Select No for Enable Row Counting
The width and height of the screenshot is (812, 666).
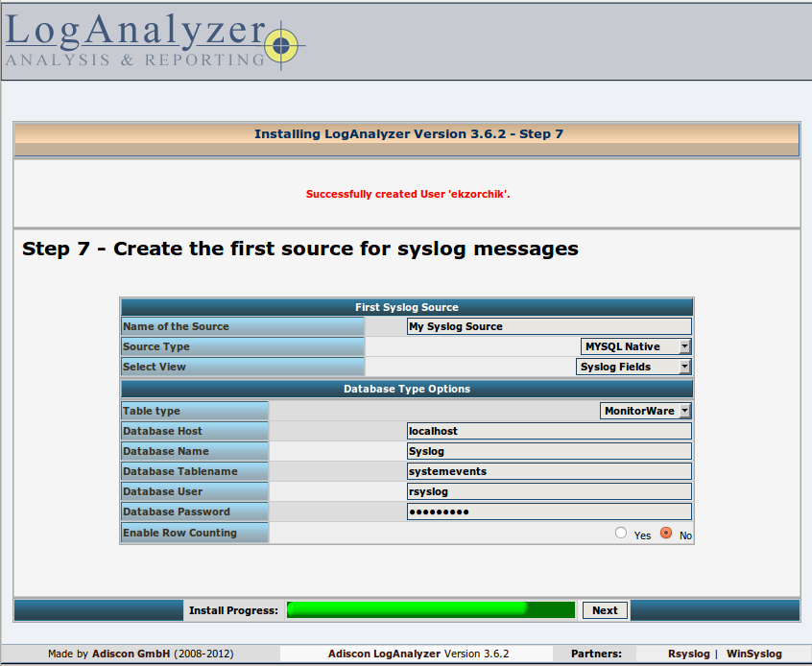pos(666,533)
